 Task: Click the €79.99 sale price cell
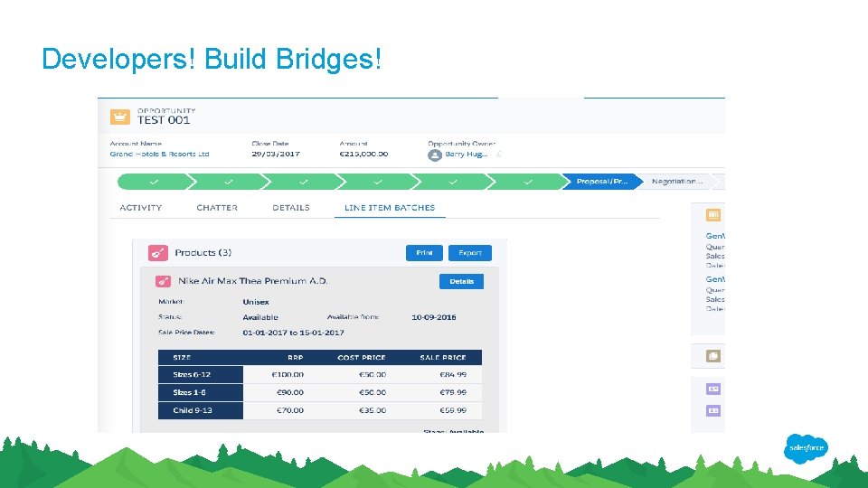coord(453,392)
